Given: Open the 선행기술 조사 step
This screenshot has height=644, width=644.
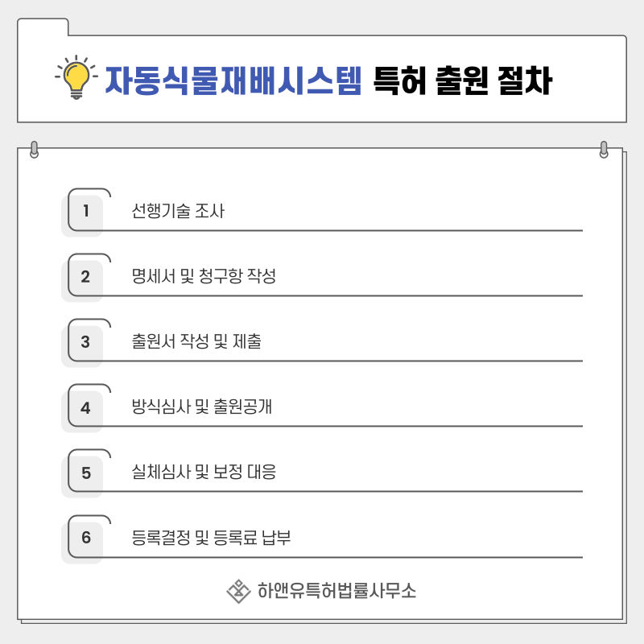Looking at the screenshot, I should click(178, 211).
